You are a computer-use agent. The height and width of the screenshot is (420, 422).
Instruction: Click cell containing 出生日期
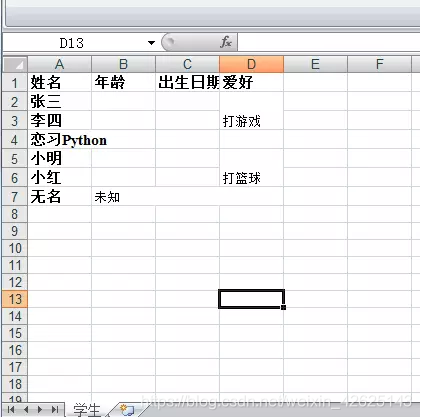tap(187, 82)
